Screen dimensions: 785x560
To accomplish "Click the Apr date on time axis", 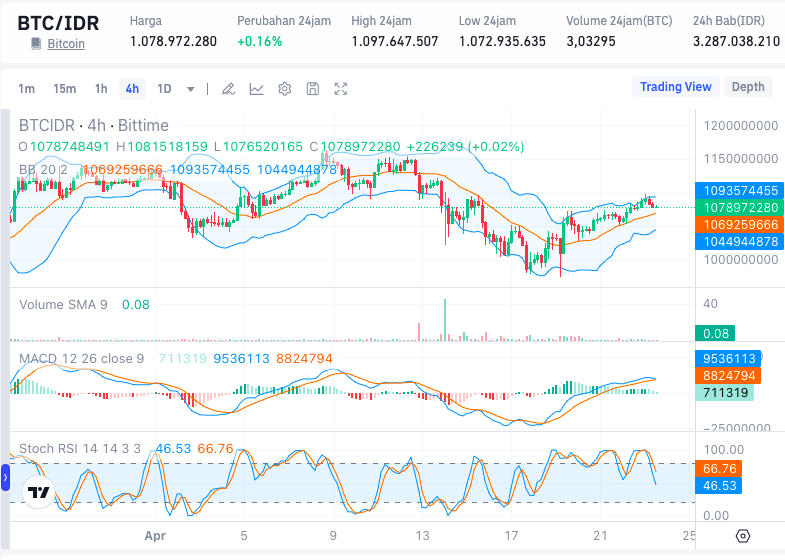I will click(155, 536).
